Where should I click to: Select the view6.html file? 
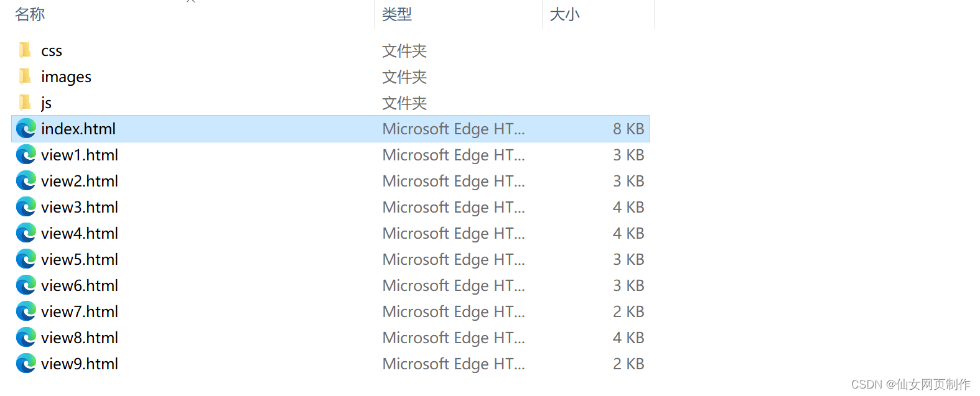pos(79,285)
